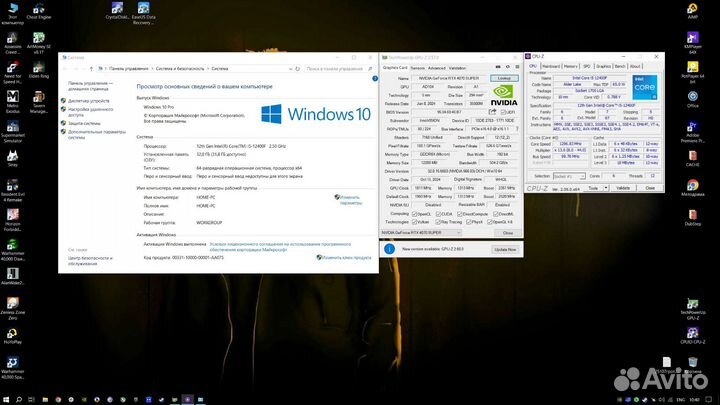Click the refresh icon in System address bar
720x405 pixels.
(298, 69)
